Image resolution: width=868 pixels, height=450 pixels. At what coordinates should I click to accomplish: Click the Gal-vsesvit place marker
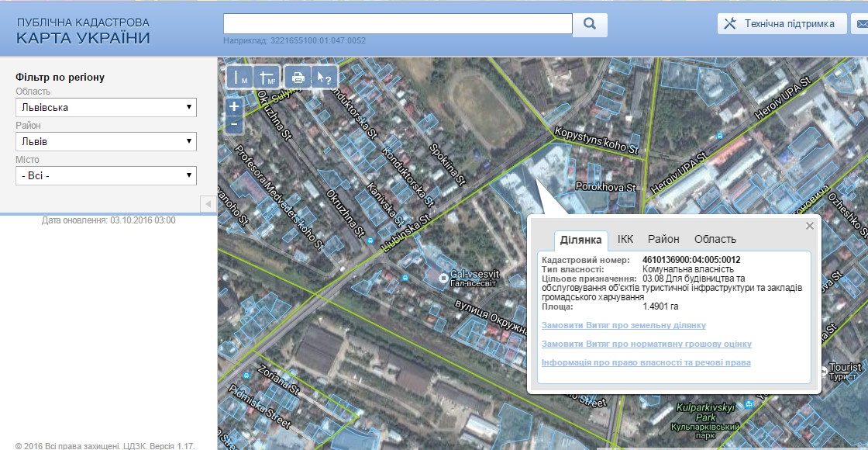coord(443,278)
